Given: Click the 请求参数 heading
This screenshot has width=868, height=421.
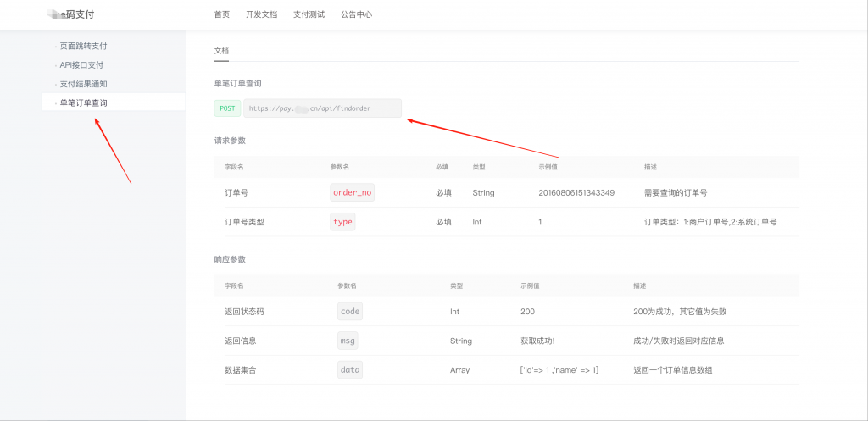Looking at the screenshot, I should 230,141.
